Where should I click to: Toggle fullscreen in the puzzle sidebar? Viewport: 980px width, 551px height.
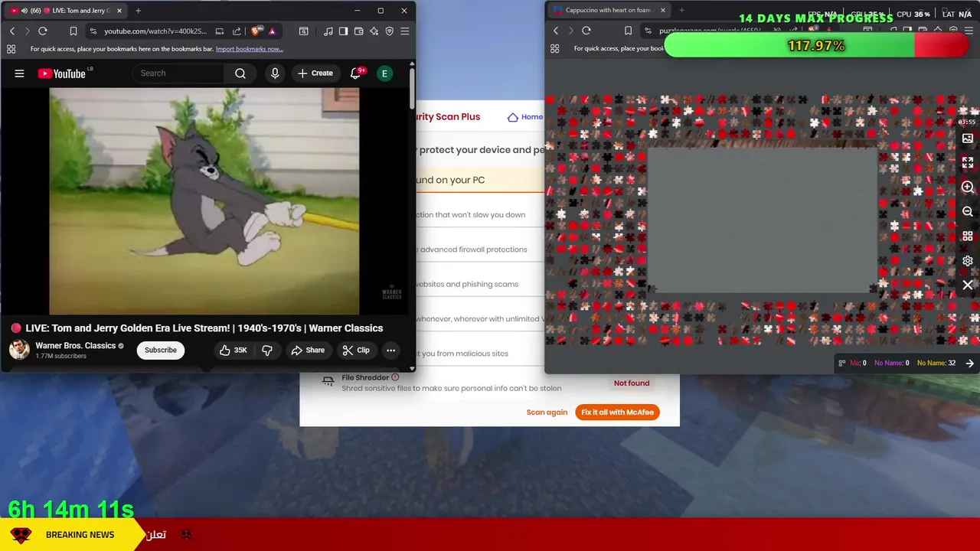coord(968,163)
